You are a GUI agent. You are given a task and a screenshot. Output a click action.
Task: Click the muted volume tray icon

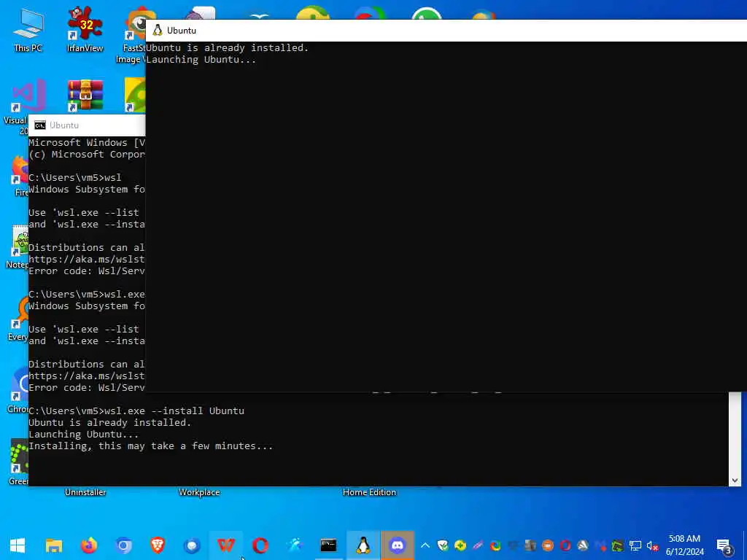click(x=652, y=545)
